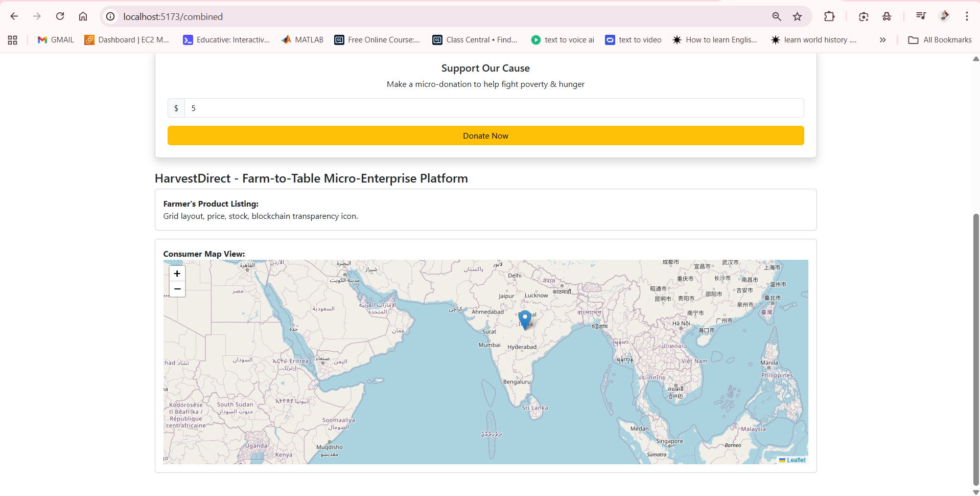
Task: Open the apps grid shortcut in bookmarks bar
Action: (x=13, y=40)
